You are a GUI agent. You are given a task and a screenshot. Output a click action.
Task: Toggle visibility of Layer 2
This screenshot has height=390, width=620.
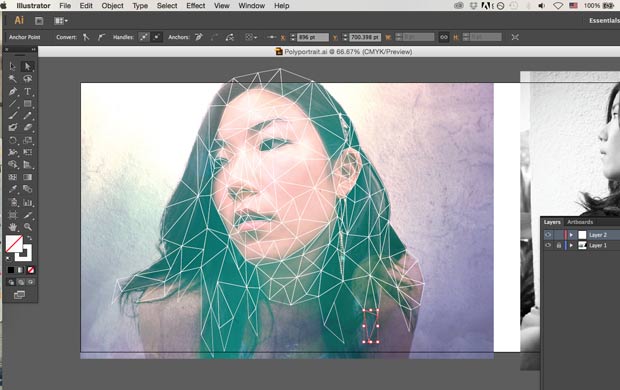point(548,235)
